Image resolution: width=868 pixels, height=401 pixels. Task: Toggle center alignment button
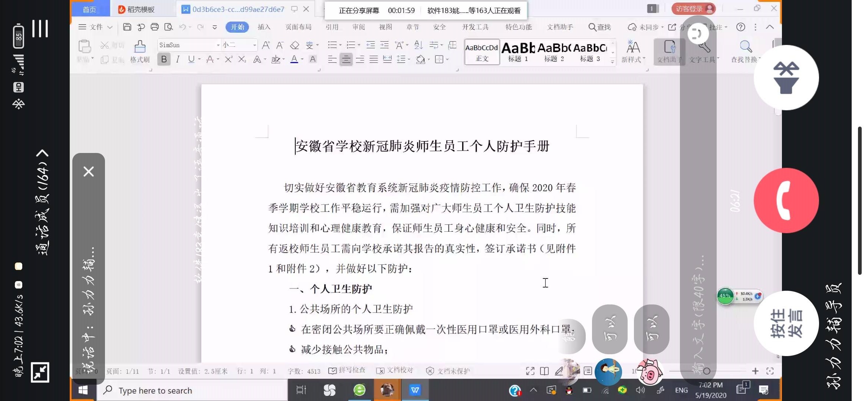pyautogui.click(x=346, y=59)
